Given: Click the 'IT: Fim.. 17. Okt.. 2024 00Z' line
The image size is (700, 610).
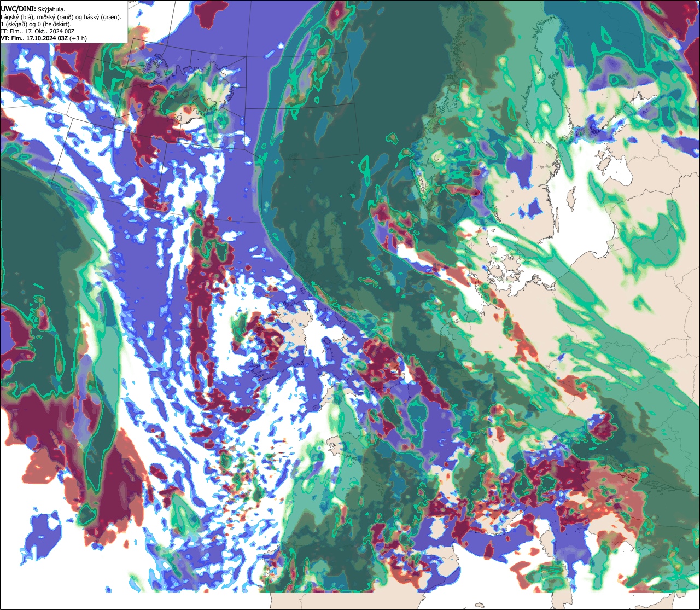Looking at the screenshot, I should point(38,32).
